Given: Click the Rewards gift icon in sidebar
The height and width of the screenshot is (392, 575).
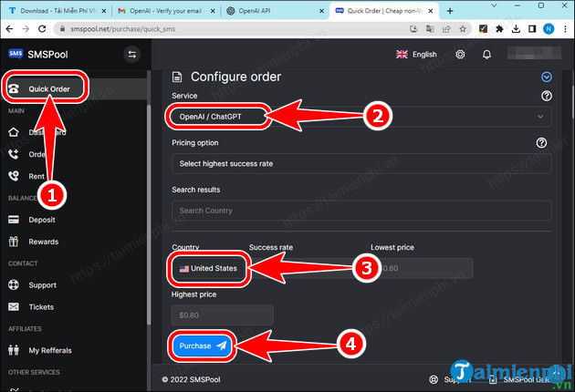Looking at the screenshot, I should tap(14, 242).
